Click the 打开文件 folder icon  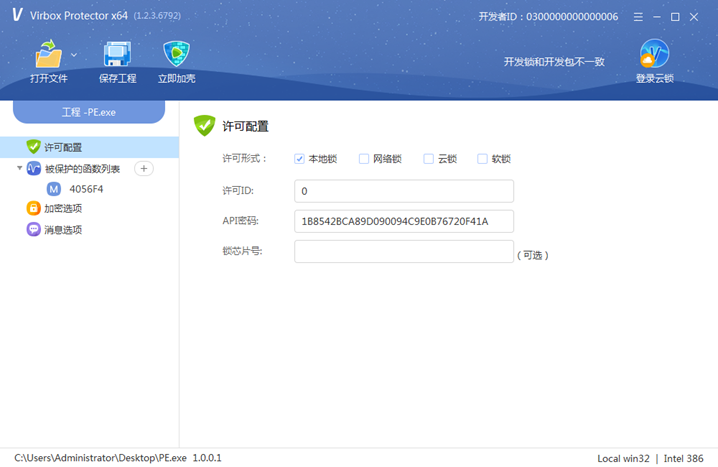click(49, 54)
